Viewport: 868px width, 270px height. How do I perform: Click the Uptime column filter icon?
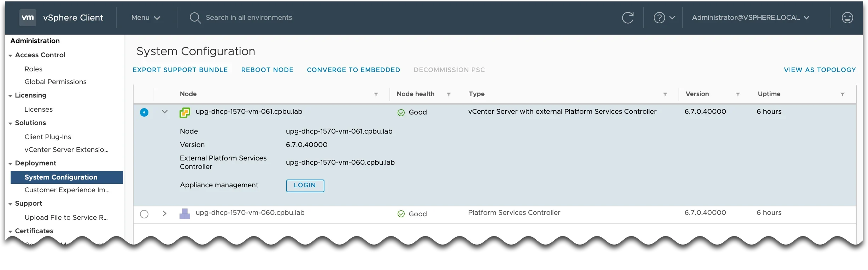[x=843, y=94]
